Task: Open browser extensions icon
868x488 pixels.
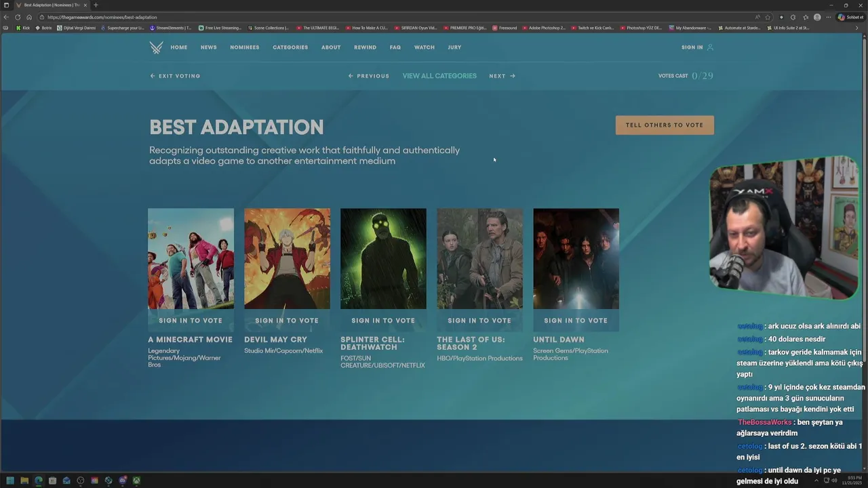Action: [793, 17]
